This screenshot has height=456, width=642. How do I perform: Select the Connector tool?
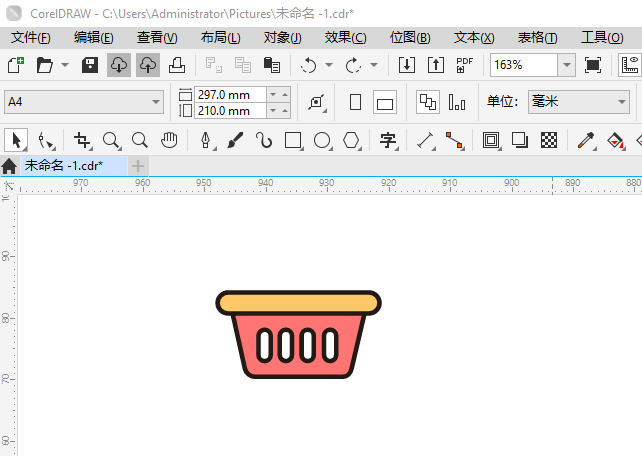pyautogui.click(x=454, y=140)
